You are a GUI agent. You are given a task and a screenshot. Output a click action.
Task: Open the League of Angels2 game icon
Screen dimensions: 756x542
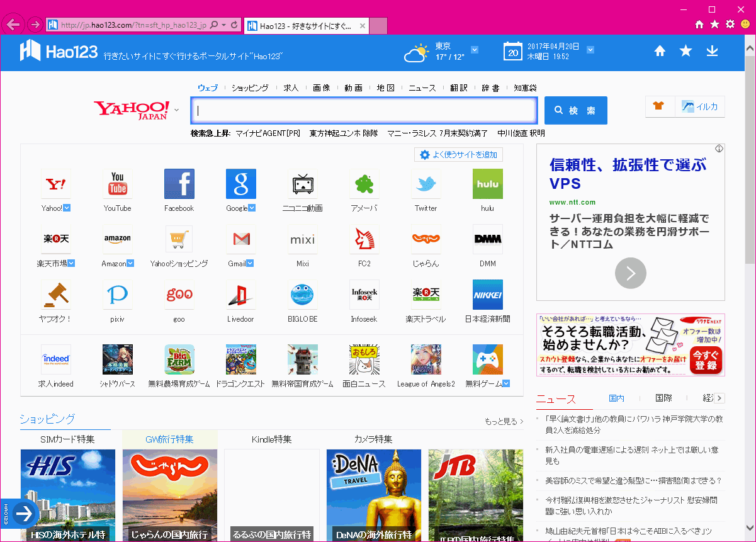click(x=426, y=359)
